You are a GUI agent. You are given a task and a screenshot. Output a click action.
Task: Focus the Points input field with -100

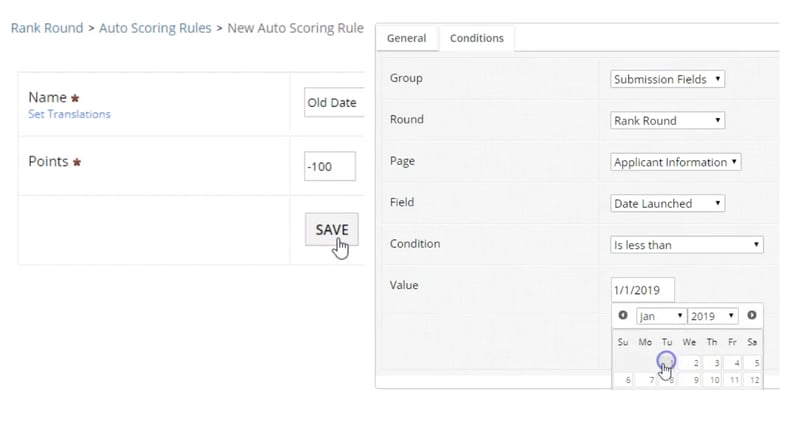pos(330,166)
